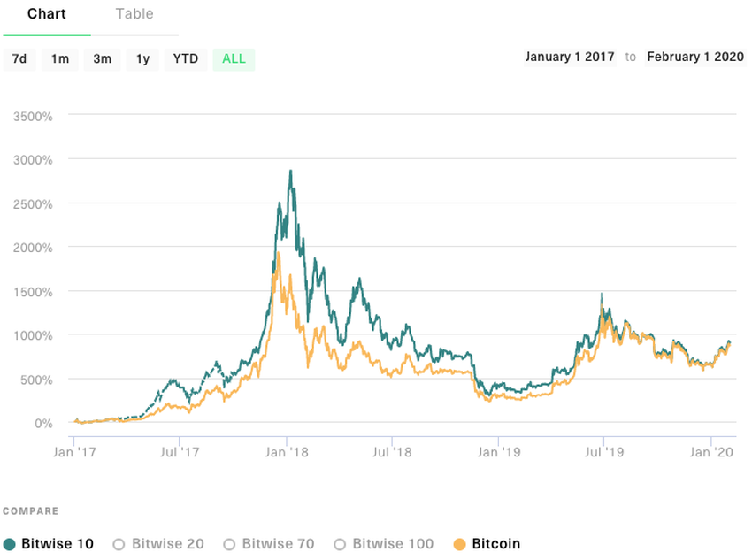This screenshot has width=752, height=560.
Task: Enable the Bitwise 70 comparison
Action: [229, 544]
